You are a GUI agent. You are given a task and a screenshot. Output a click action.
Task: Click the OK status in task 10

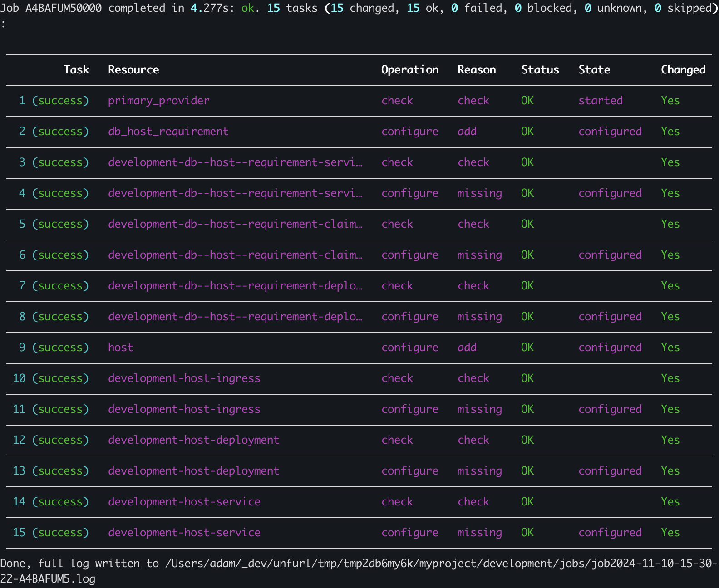(x=527, y=378)
